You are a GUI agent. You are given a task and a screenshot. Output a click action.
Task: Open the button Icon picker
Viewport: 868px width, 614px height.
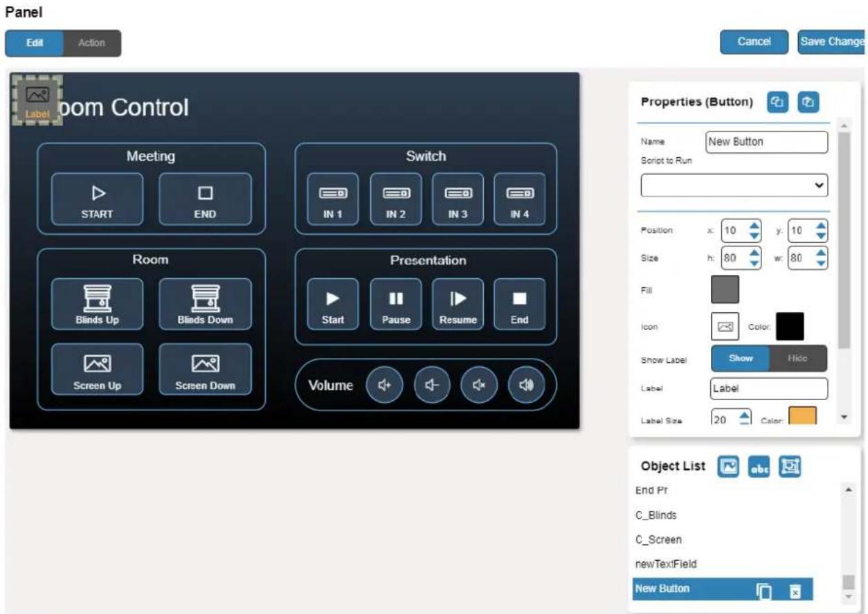(x=725, y=326)
